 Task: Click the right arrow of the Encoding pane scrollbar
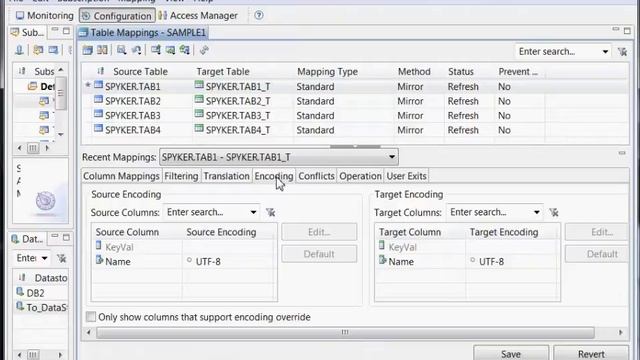click(621, 332)
